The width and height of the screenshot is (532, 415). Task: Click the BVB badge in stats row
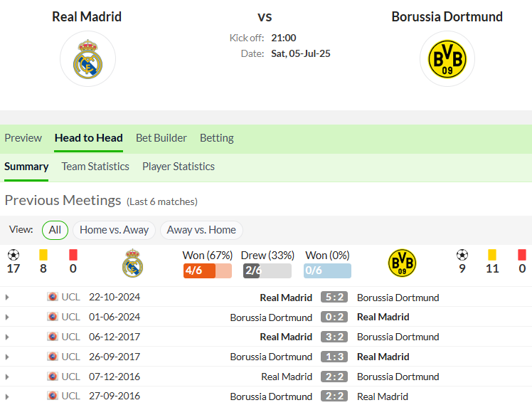tap(402, 263)
